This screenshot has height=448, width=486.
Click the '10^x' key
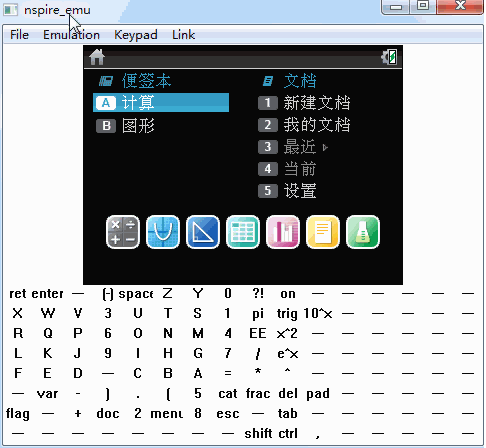[318, 314]
